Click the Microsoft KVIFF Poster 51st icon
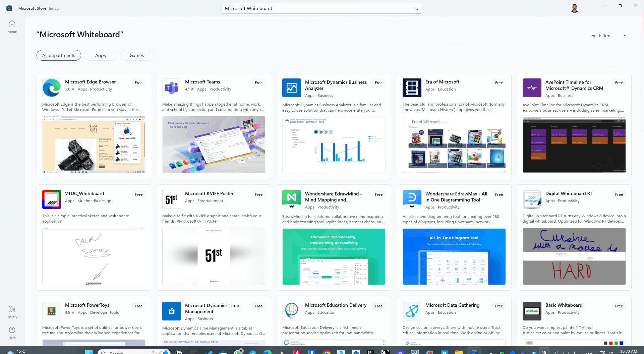Viewport: 644px width, 354px height. [x=172, y=199]
